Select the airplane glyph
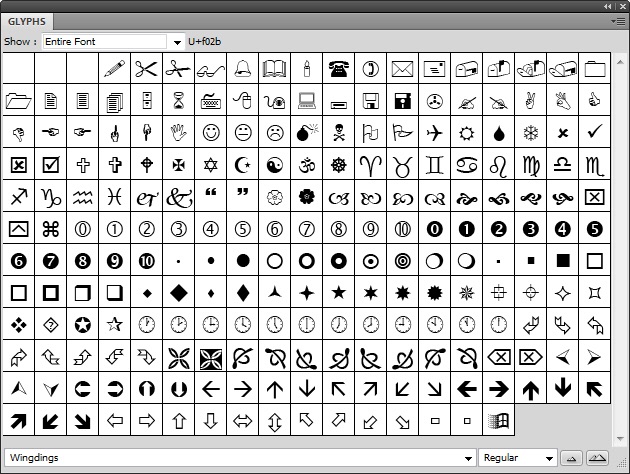630x474 pixels. click(x=435, y=132)
